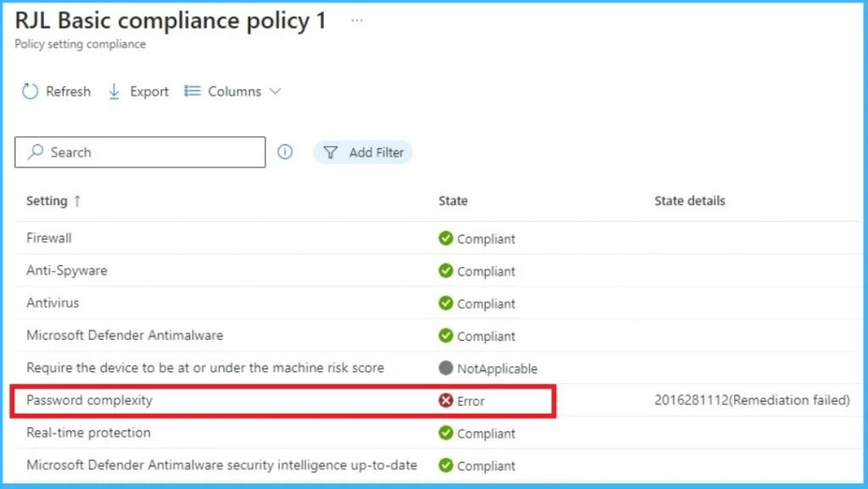Click the green Compliant icon next to Firewall
Viewport: 868px width, 489px height.
446,239
